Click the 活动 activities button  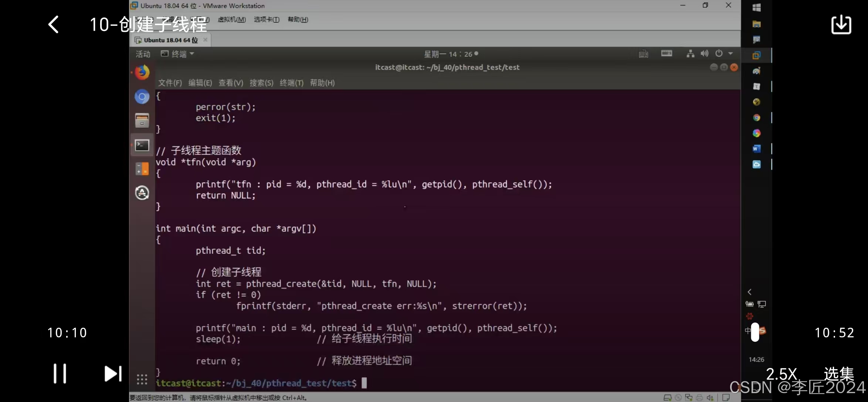pyautogui.click(x=143, y=54)
